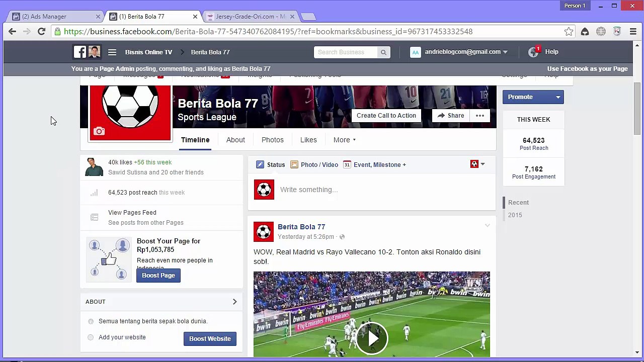
Task: Click the user profile thumbnail in header
Action: coord(94,52)
